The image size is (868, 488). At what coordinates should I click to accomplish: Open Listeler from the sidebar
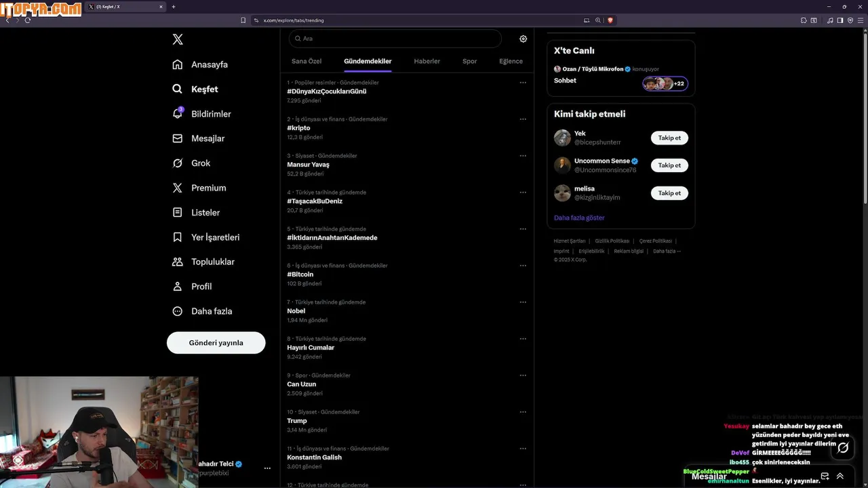coord(196,212)
